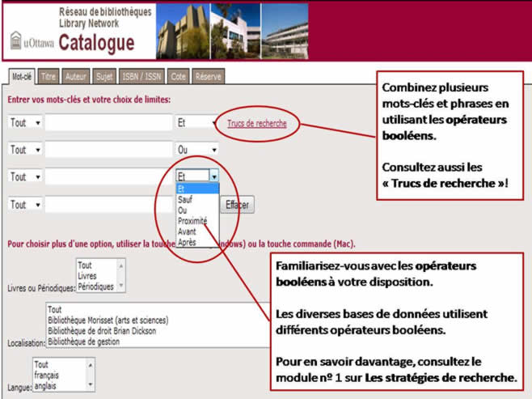Open the Mot-clé search tab
The width and height of the screenshot is (532, 399).
(22, 77)
